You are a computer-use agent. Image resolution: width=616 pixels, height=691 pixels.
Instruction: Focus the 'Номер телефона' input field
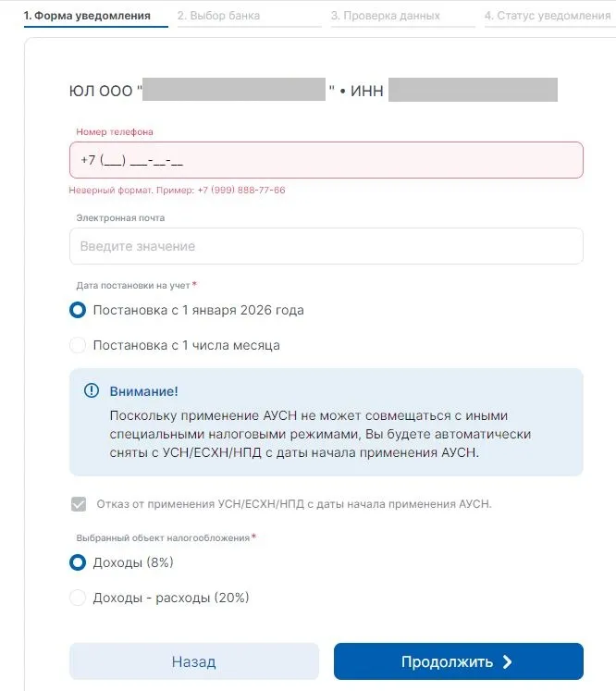(x=326, y=160)
